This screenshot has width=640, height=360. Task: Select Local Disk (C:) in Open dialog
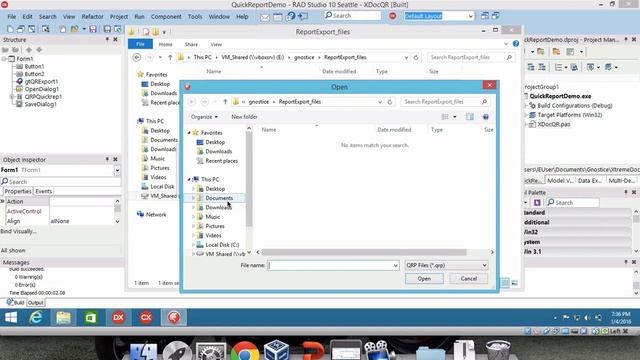(222, 245)
